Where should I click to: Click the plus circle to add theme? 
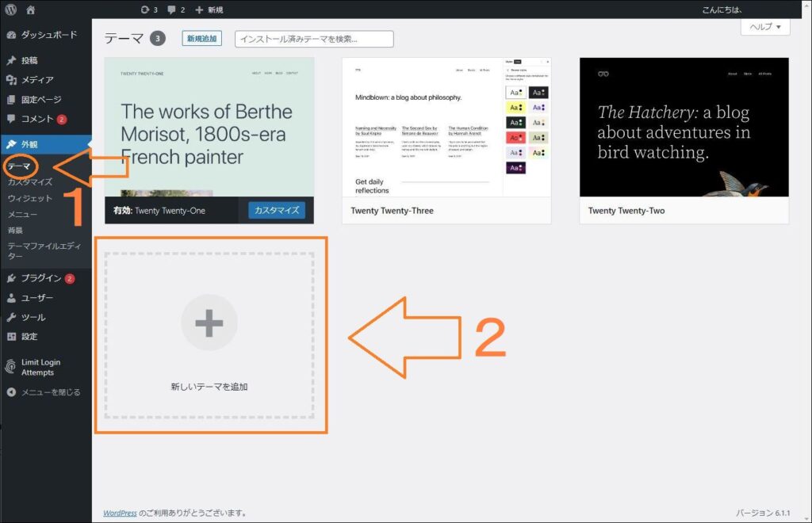209,323
